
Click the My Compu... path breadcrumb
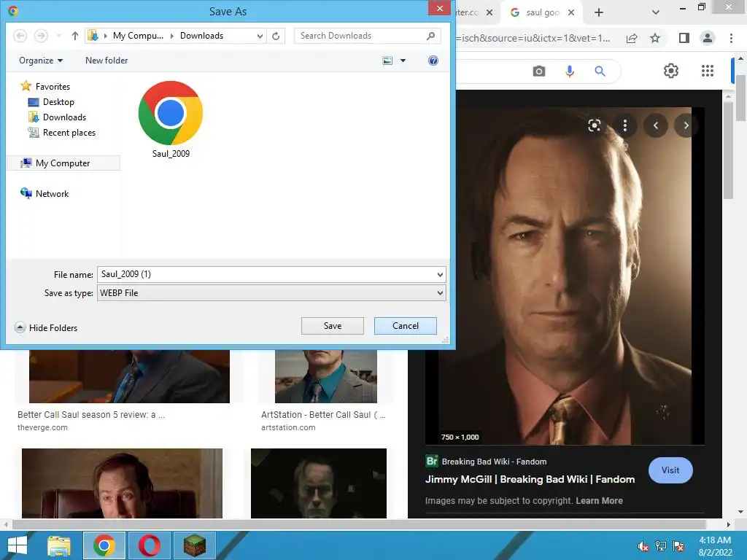point(138,36)
